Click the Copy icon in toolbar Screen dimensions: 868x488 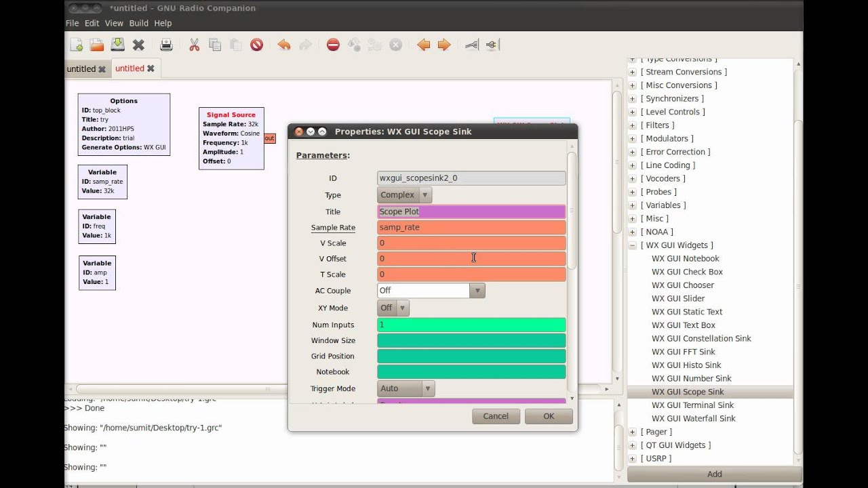215,45
